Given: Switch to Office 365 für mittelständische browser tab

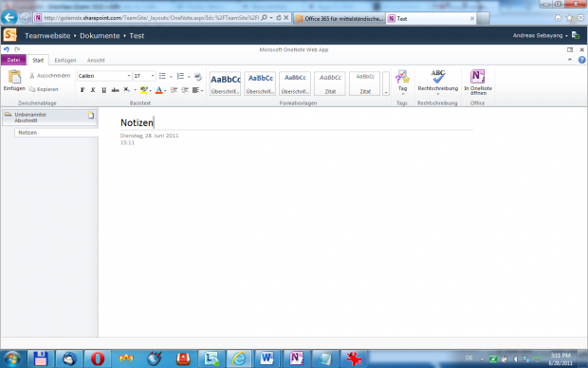Looking at the screenshot, I should click(x=340, y=18).
